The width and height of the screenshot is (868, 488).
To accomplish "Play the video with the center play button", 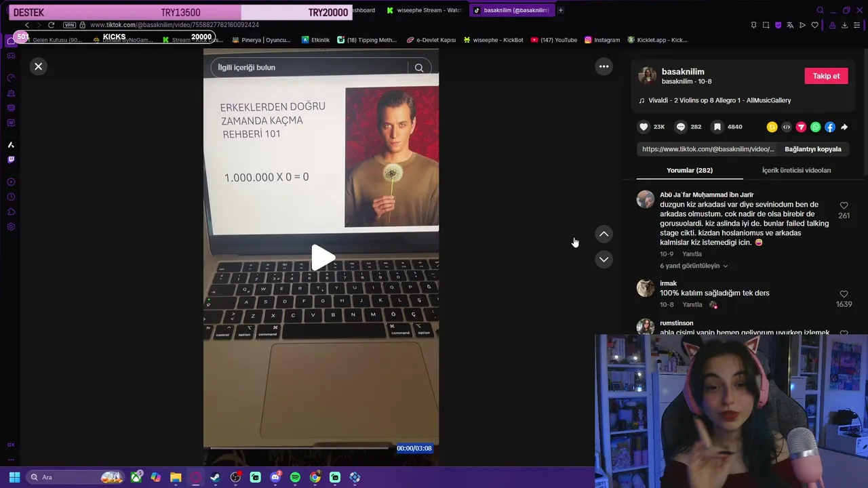I will (x=322, y=258).
